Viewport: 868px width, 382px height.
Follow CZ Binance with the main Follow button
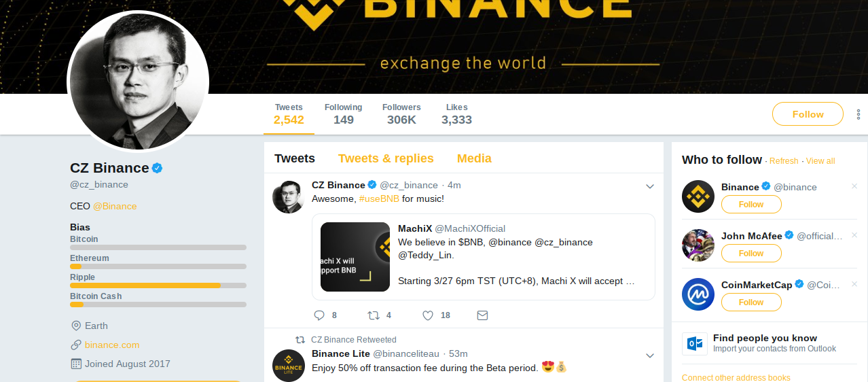808,114
